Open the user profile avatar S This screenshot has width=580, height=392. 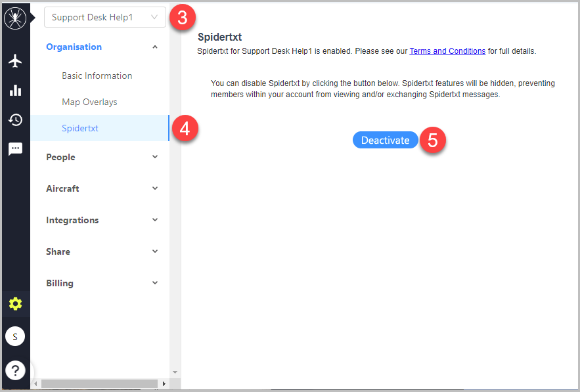coord(15,337)
